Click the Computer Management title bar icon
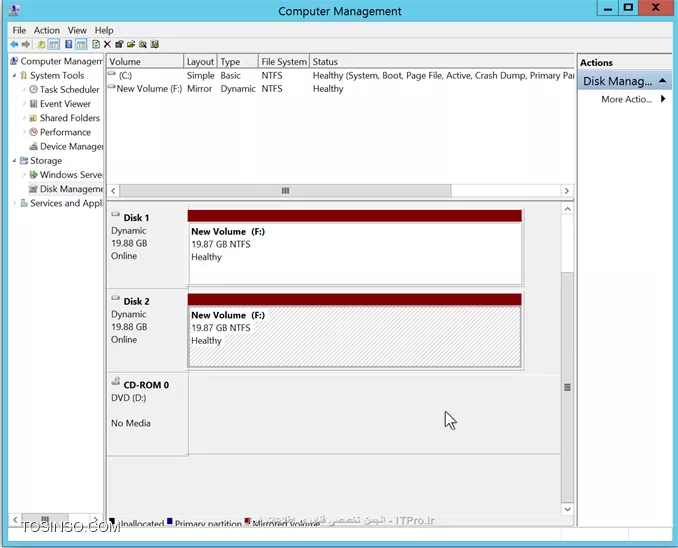678x548 pixels. [x=14, y=10]
